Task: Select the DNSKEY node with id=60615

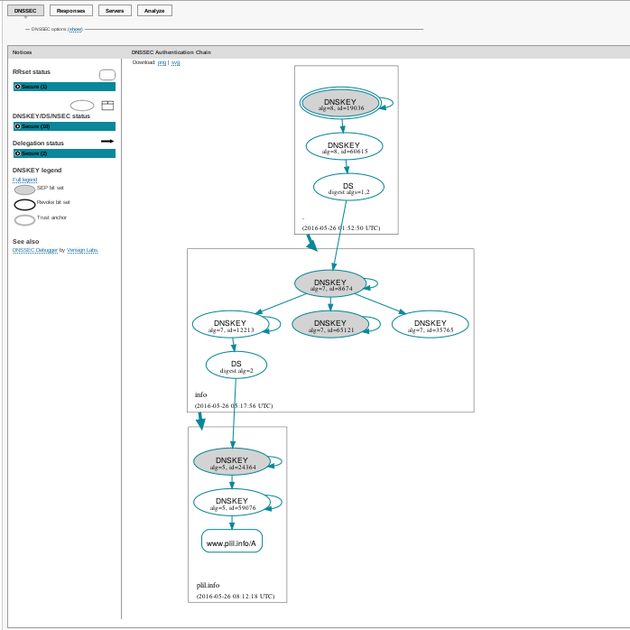Action: click(x=344, y=147)
